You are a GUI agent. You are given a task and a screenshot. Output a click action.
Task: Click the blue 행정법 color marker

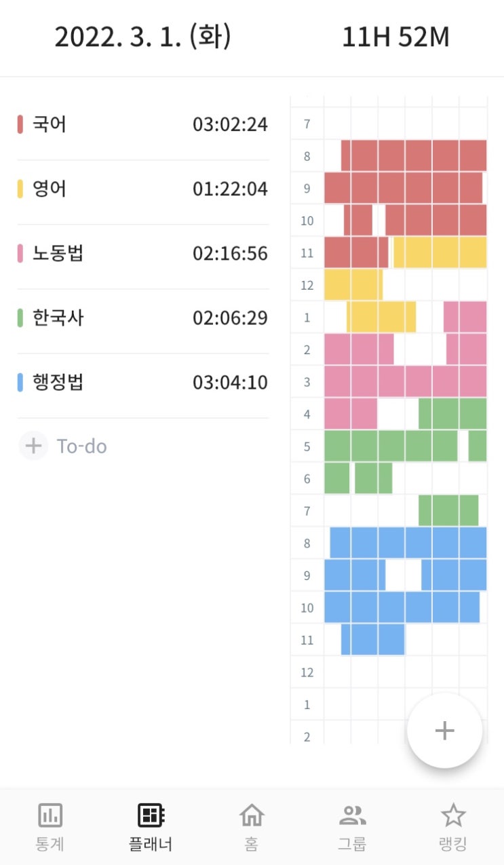click(x=20, y=383)
